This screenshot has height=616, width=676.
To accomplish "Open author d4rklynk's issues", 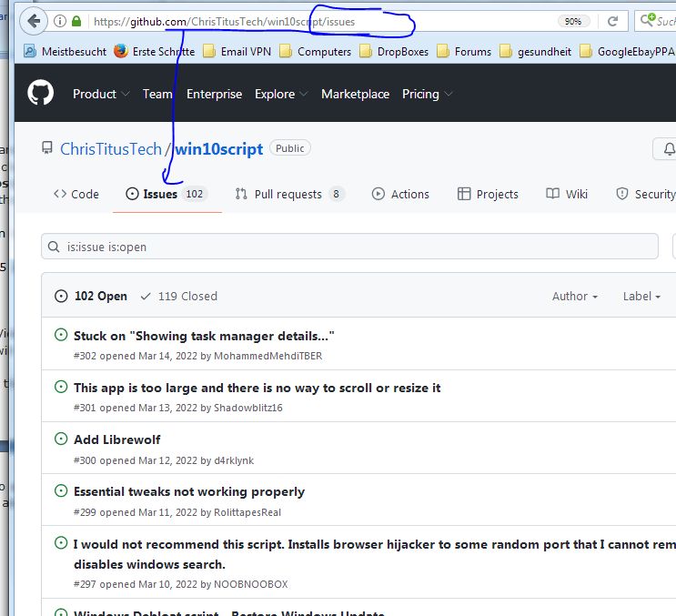I will click(234, 460).
